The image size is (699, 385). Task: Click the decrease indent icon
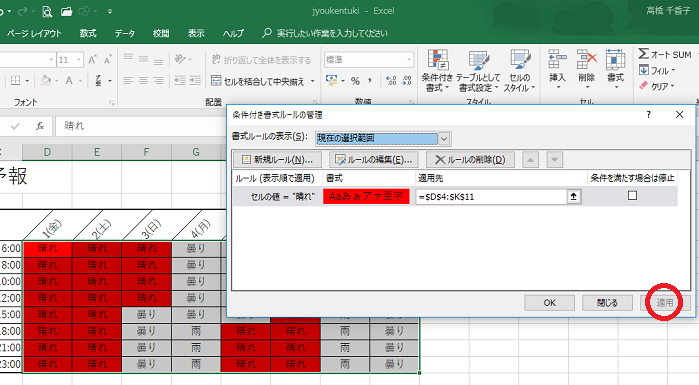180,80
